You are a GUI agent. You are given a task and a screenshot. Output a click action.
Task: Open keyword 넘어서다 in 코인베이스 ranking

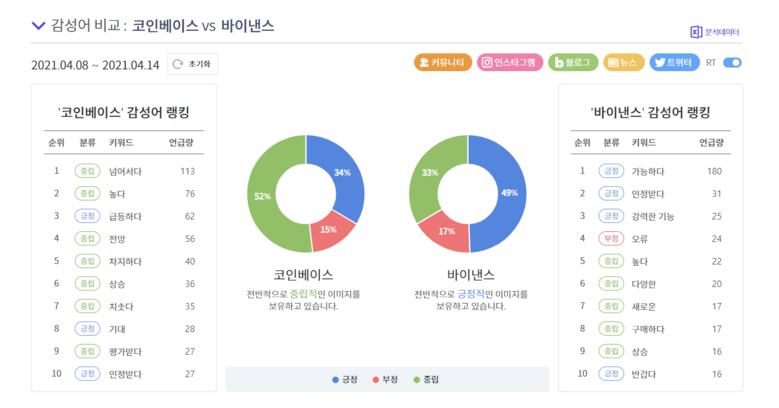click(x=125, y=171)
